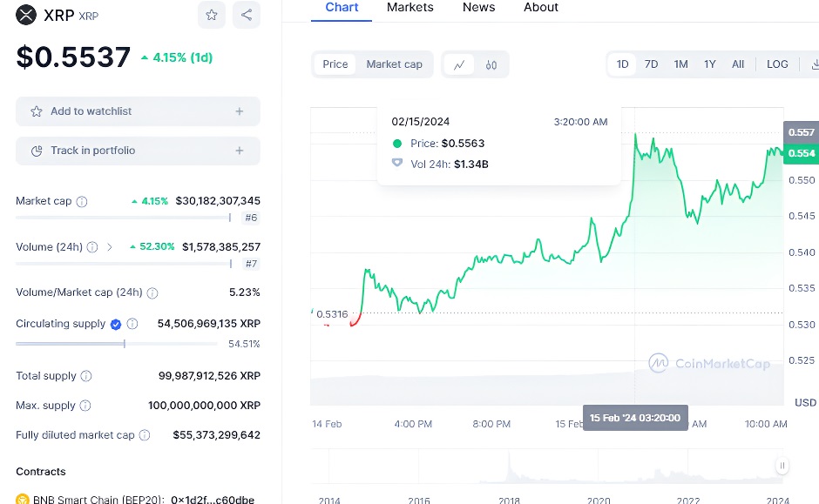Switch to the Markets tab
The height and width of the screenshot is (504, 819).
(x=410, y=7)
